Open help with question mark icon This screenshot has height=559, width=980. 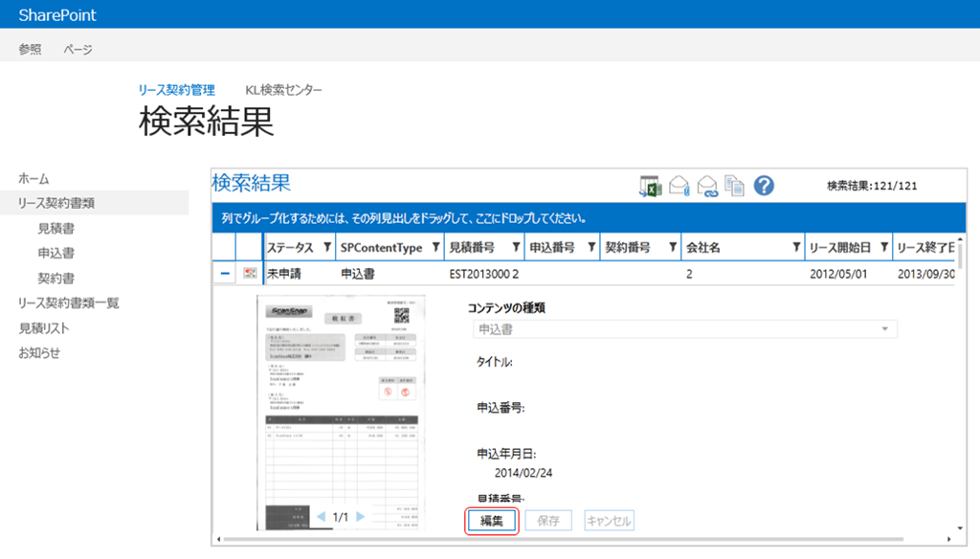coord(764,186)
